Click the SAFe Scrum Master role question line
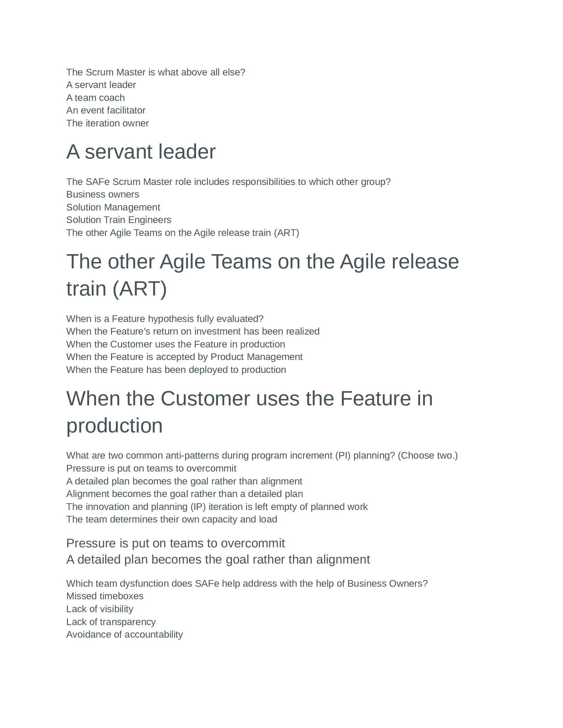This screenshot has height=728, width=563. tap(228, 182)
